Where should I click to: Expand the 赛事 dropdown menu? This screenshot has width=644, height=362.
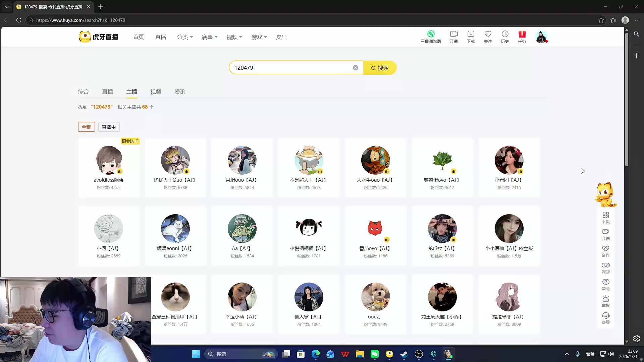pos(210,37)
